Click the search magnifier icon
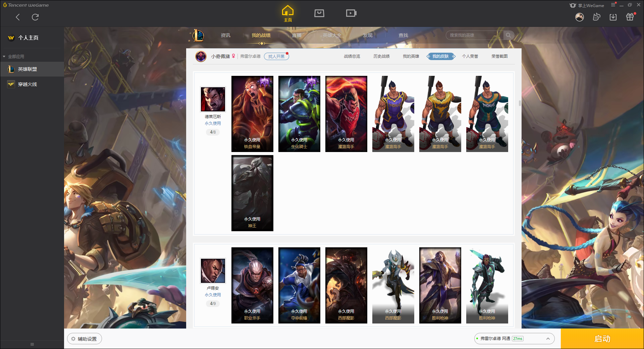This screenshot has width=644, height=349. coord(508,35)
